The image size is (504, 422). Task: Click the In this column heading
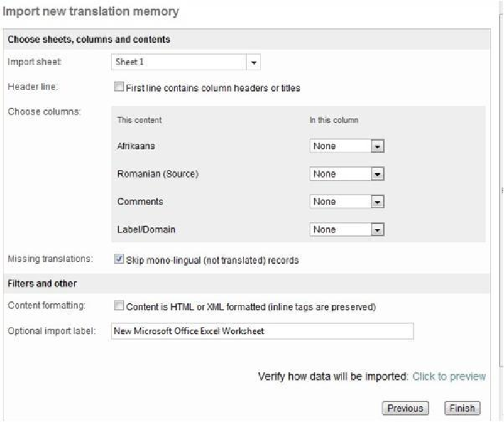pos(334,120)
